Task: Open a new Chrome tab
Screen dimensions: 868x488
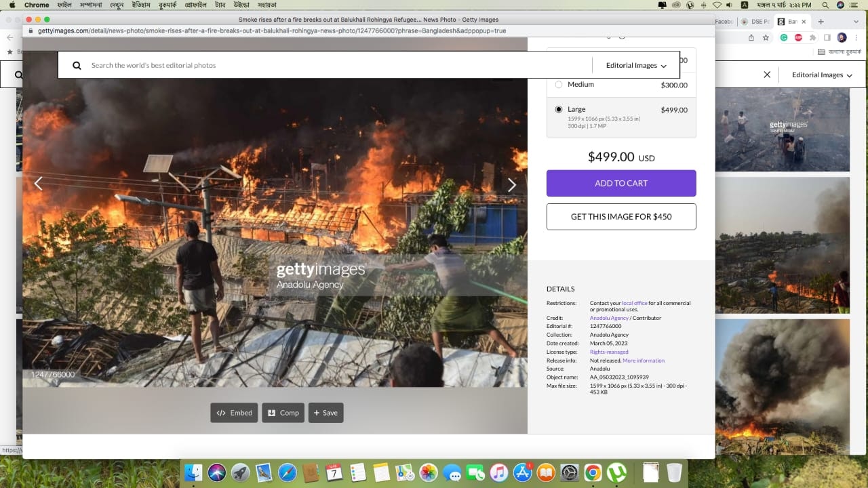Action: point(821,22)
